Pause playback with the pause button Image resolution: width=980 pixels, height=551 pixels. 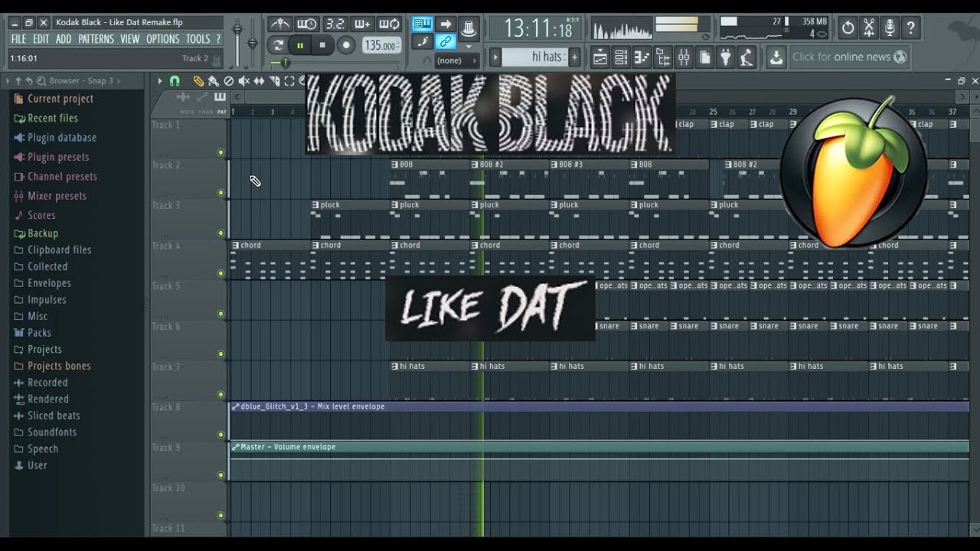(x=300, y=45)
